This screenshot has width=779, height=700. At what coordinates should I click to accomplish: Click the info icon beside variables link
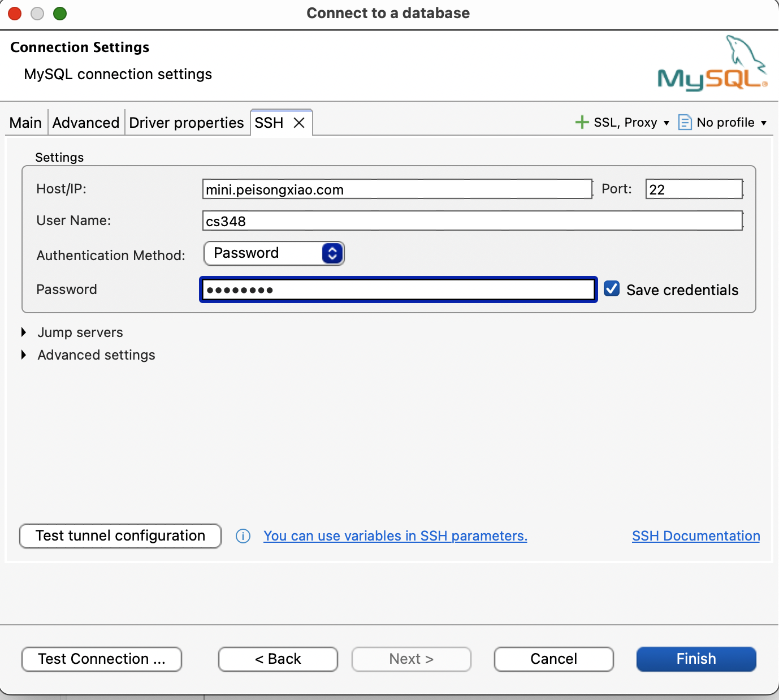coord(243,536)
